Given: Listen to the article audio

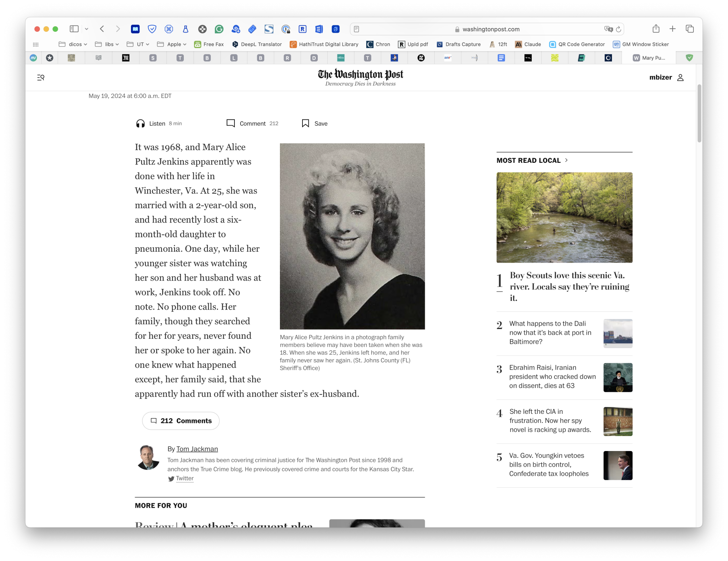Looking at the screenshot, I should pos(159,124).
